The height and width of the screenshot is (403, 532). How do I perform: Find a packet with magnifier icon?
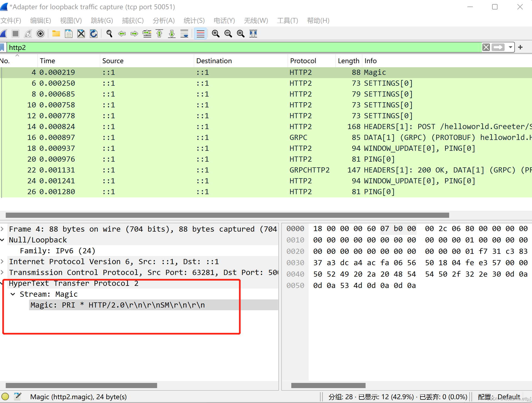point(109,34)
